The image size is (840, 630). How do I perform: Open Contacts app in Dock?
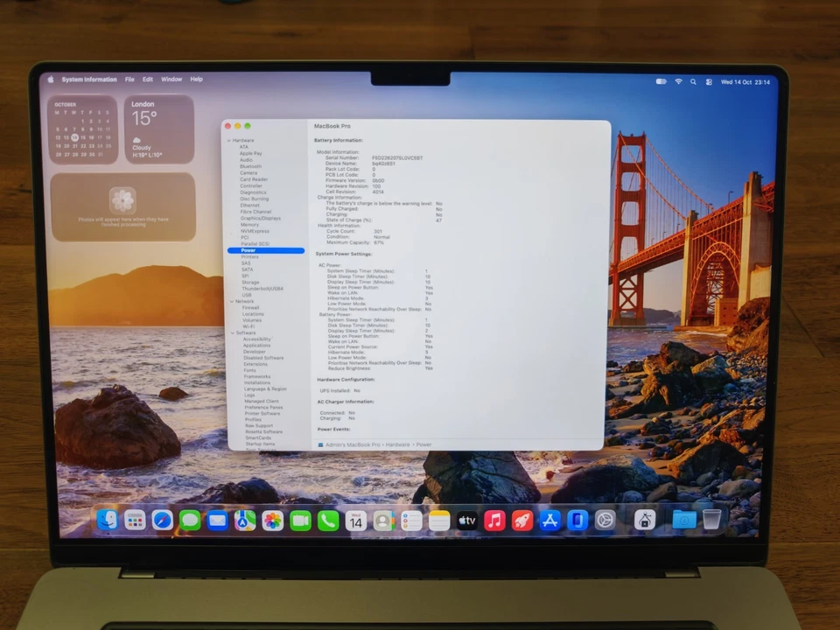[383, 520]
